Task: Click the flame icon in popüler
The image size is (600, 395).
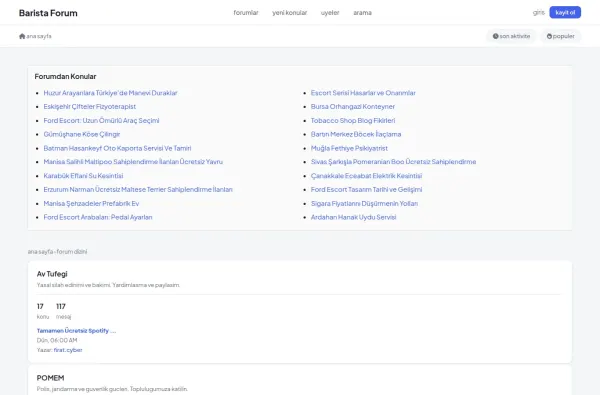Action: click(549, 36)
